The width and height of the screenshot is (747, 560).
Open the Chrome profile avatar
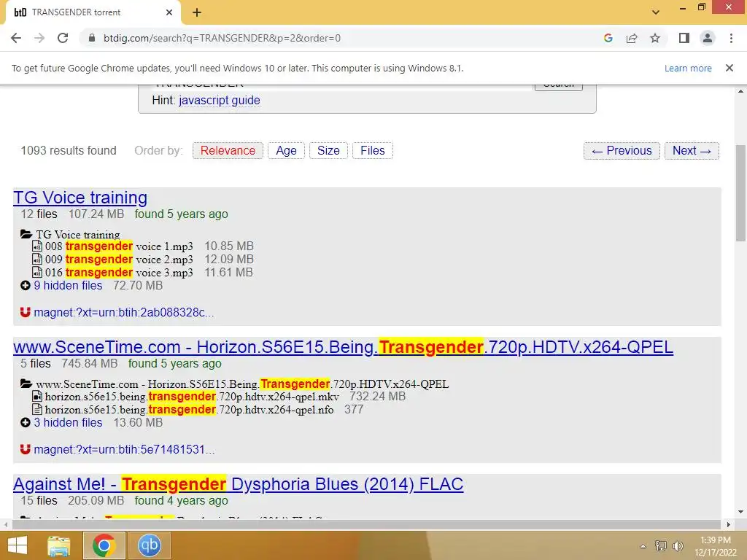tap(708, 38)
